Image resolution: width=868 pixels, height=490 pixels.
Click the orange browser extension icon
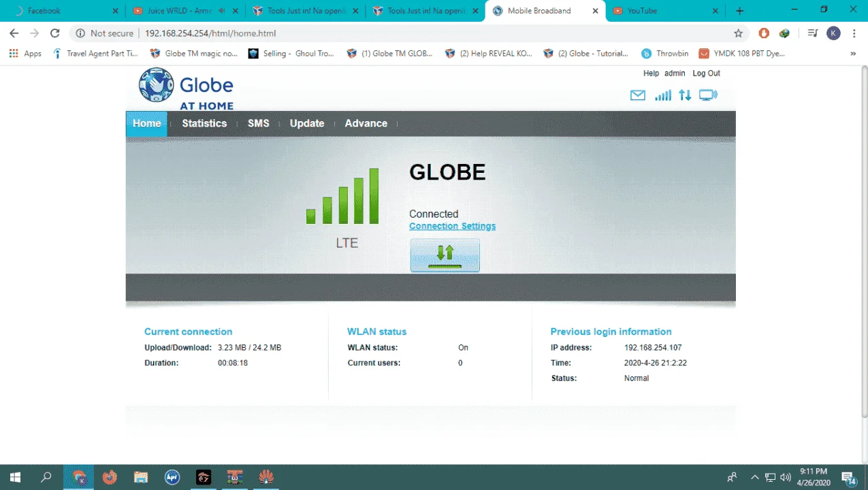764,33
